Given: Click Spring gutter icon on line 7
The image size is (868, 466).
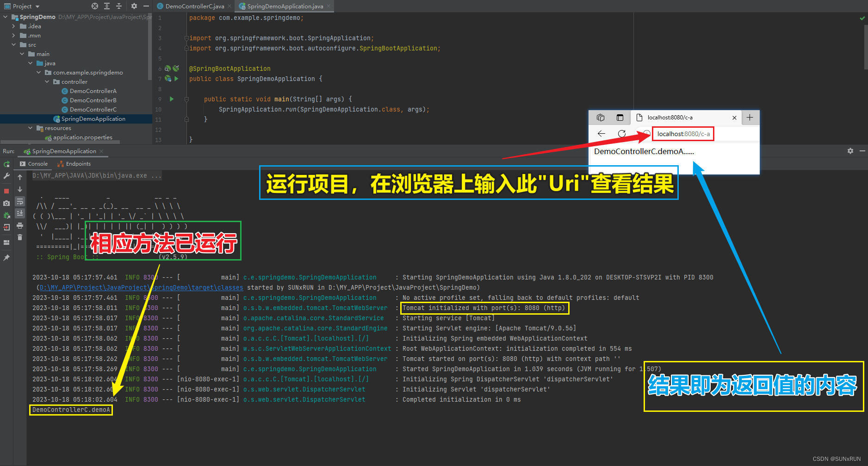Looking at the screenshot, I should pos(168,79).
